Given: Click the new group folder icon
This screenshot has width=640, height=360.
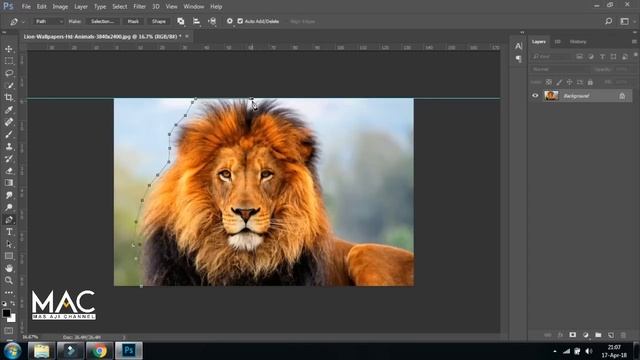Looking at the screenshot, I should click(598, 335).
